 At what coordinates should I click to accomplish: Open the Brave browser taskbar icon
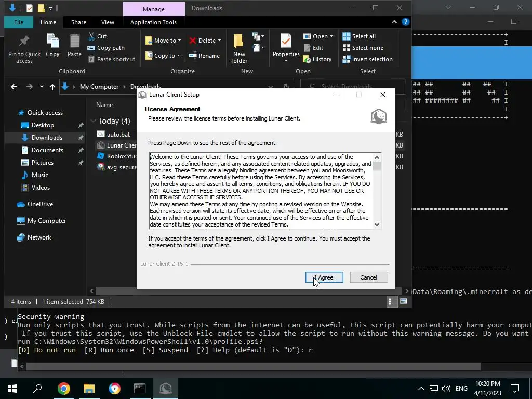coord(114,388)
